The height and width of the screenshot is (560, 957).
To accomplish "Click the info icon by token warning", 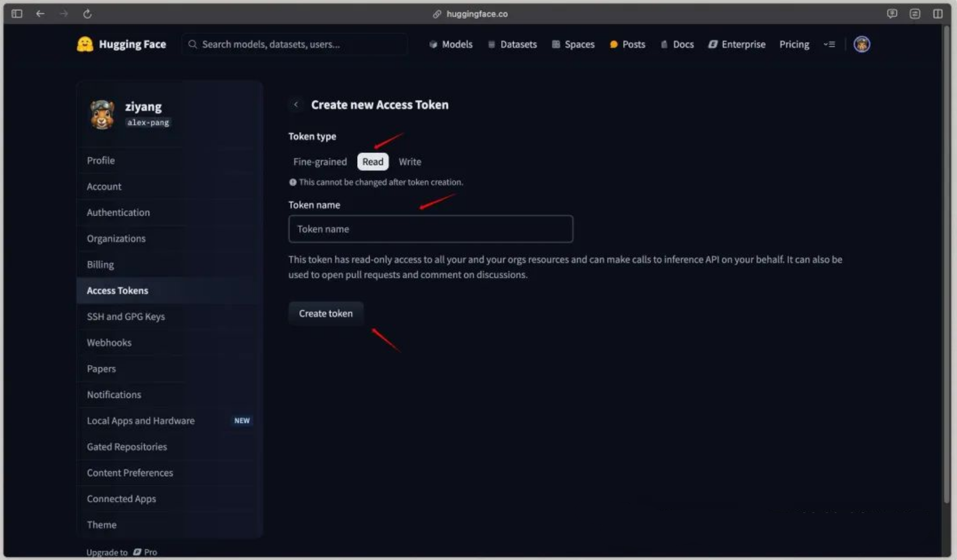I will pyautogui.click(x=293, y=183).
